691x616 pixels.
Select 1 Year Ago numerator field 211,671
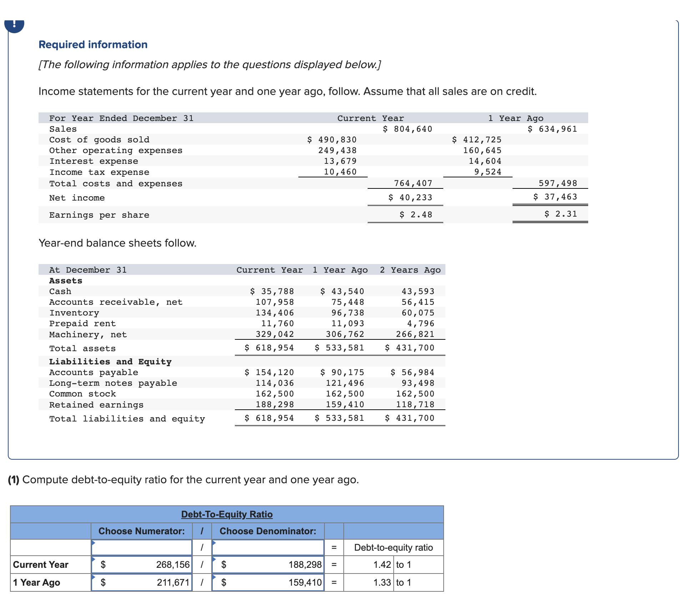point(142,582)
